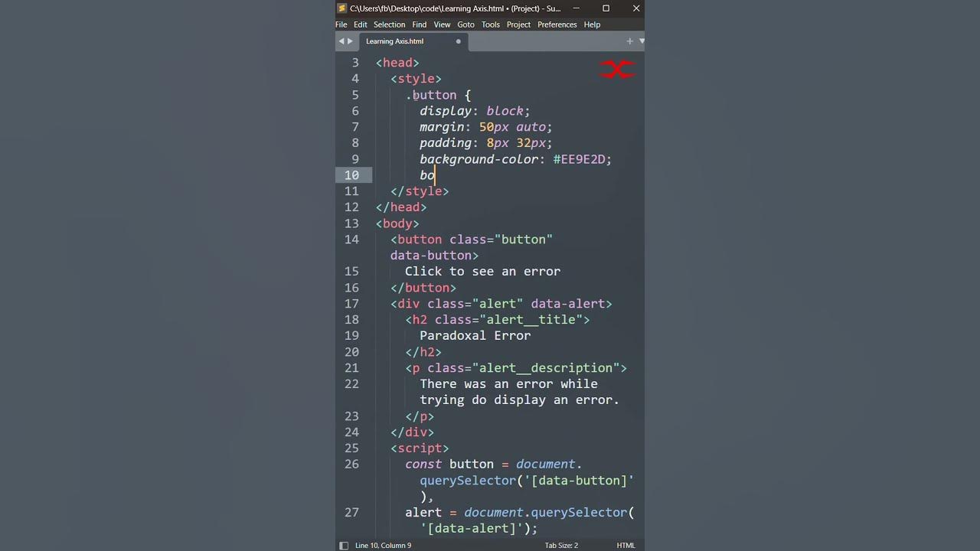Viewport: 980px width, 551px height.
Task: Click the opening <script> tag
Action: [x=420, y=448]
